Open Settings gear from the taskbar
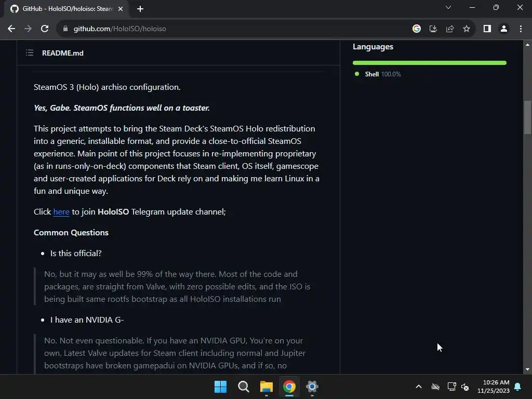 click(312, 387)
